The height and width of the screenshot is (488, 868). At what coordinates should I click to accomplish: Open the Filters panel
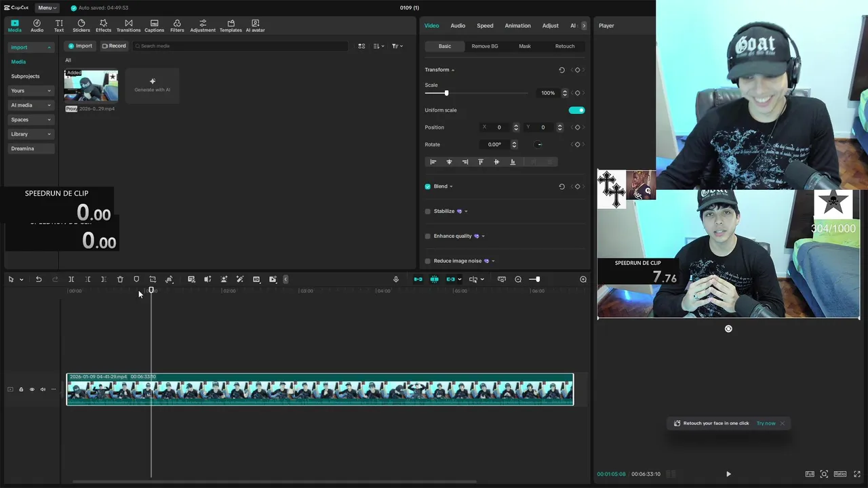[177, 26]
